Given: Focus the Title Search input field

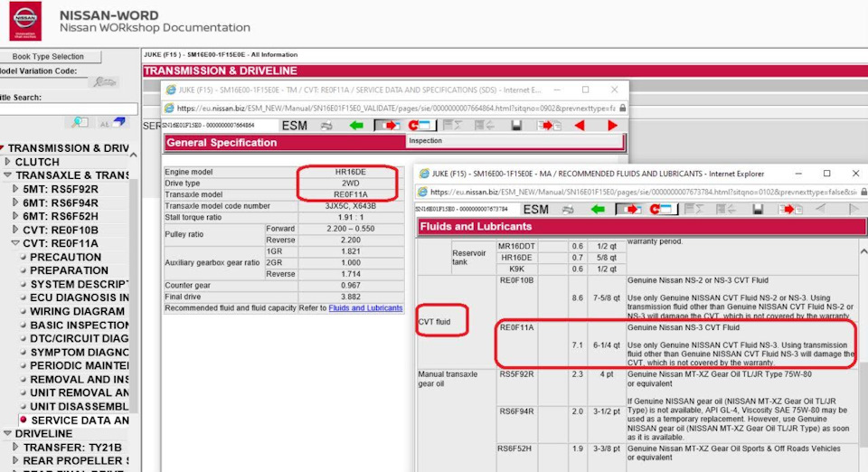Looking at the screenshot, I should 68,109.
